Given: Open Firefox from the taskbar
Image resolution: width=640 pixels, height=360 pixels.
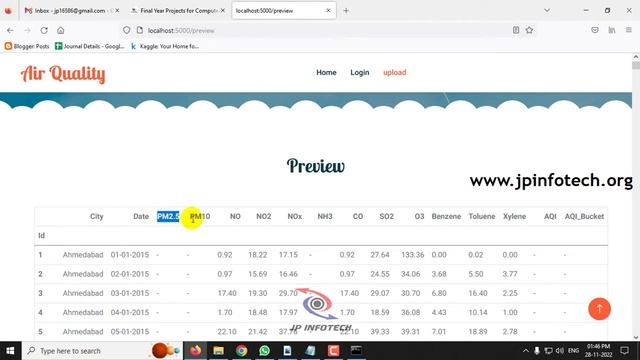Looking at the screenshot, I should point(196,351).
